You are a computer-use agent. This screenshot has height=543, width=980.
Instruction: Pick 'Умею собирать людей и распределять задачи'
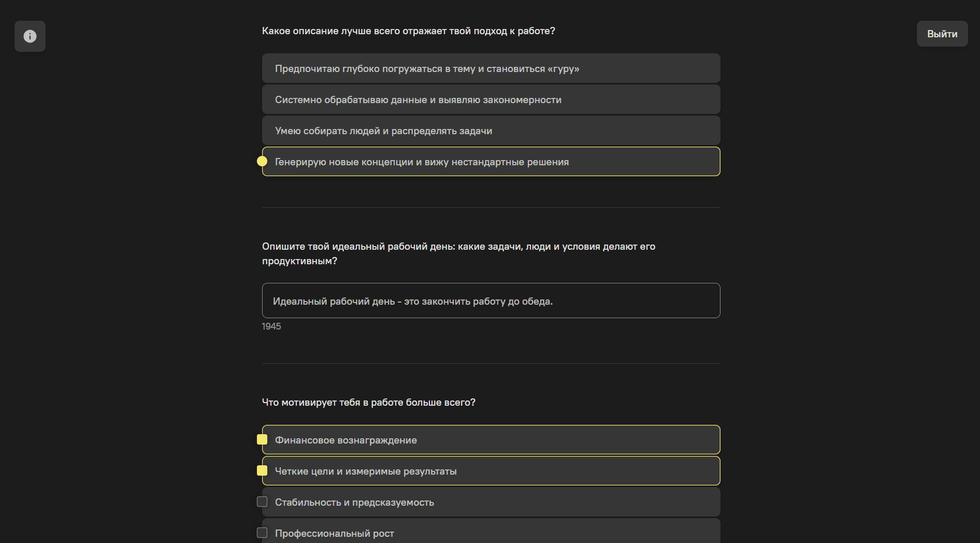(x=383, y=131)
